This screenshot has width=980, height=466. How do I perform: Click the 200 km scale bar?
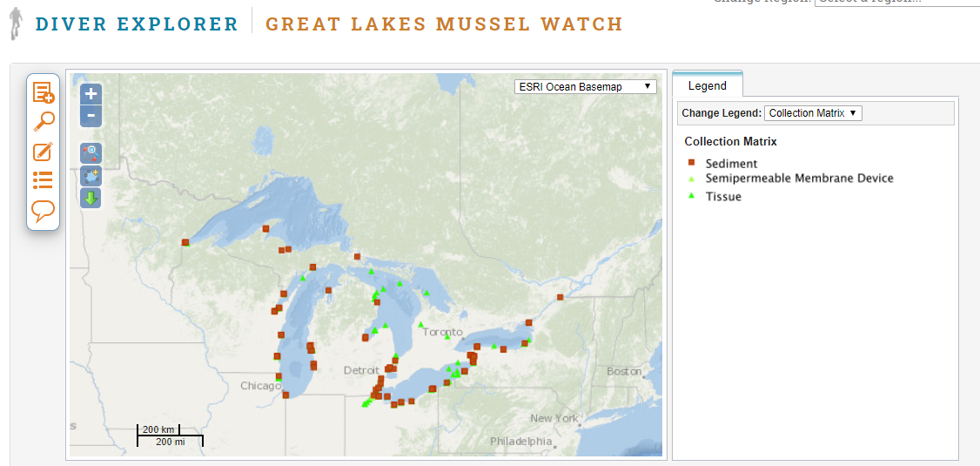[158, 429]
